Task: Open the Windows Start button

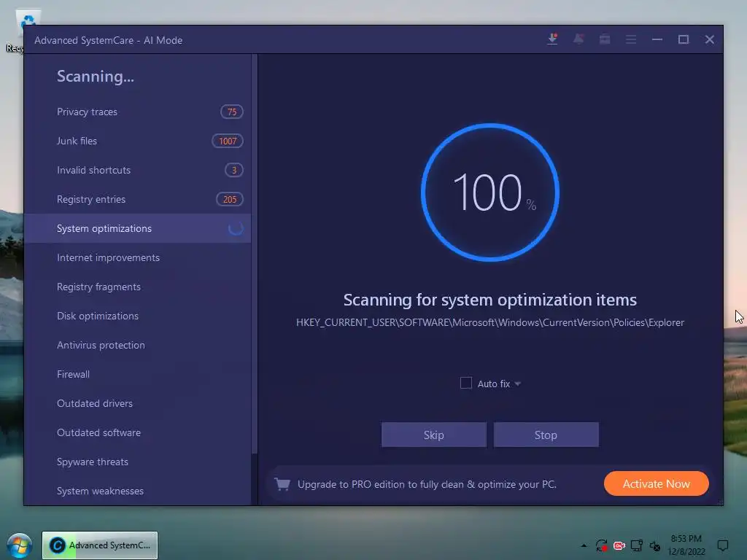Action: [x=20, y=545]
